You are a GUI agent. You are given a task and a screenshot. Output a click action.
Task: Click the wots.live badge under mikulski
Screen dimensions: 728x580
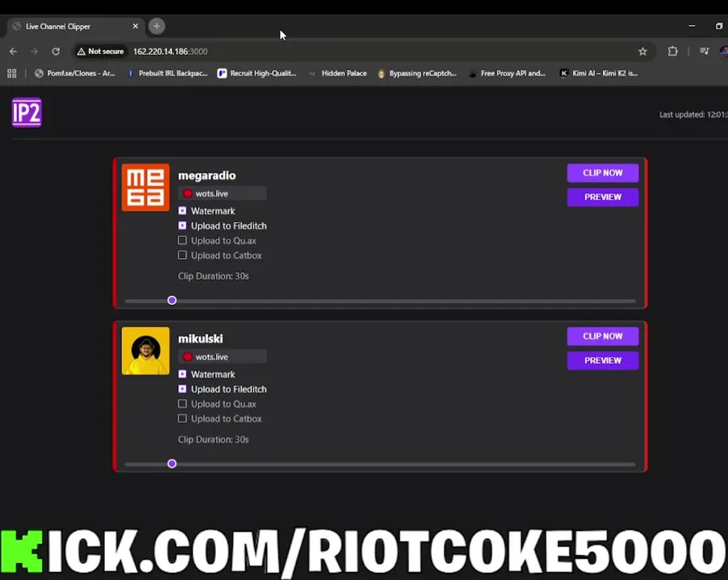coord(223,357)
